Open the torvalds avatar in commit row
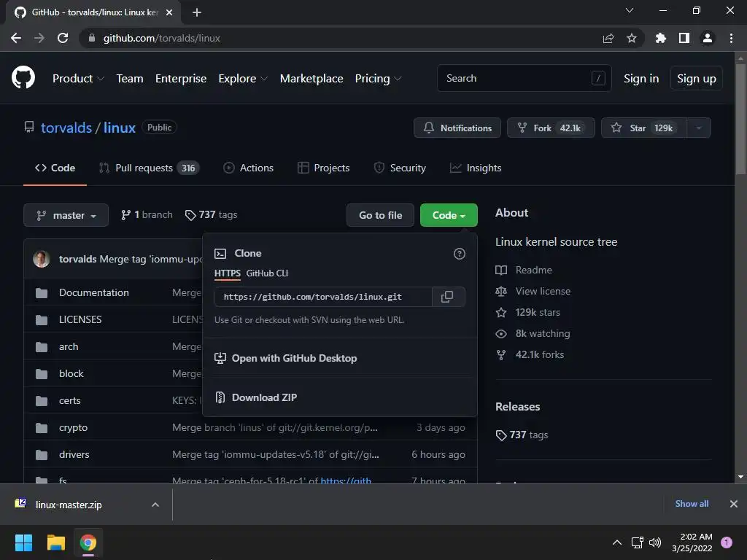 tap(42, 259)
